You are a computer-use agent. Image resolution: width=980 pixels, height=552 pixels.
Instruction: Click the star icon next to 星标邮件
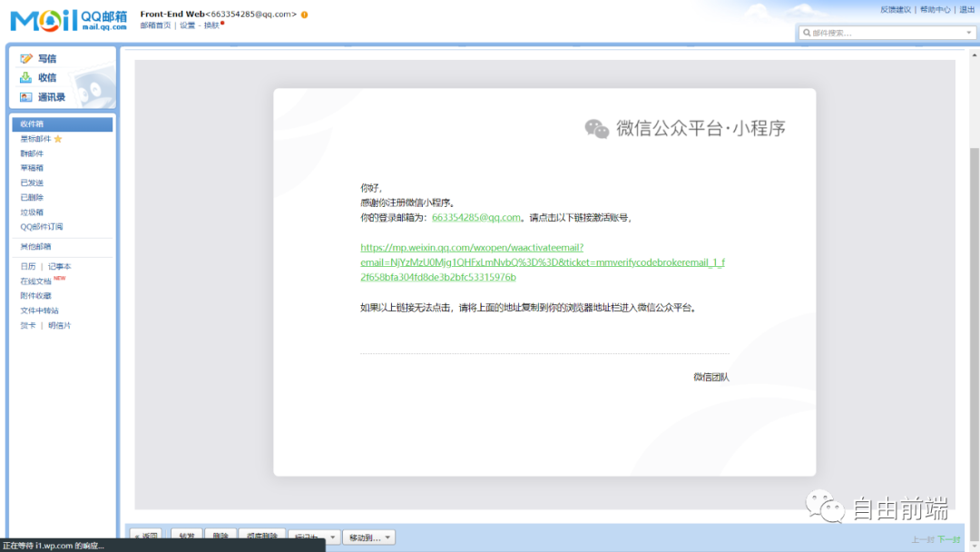click(58, 139)
